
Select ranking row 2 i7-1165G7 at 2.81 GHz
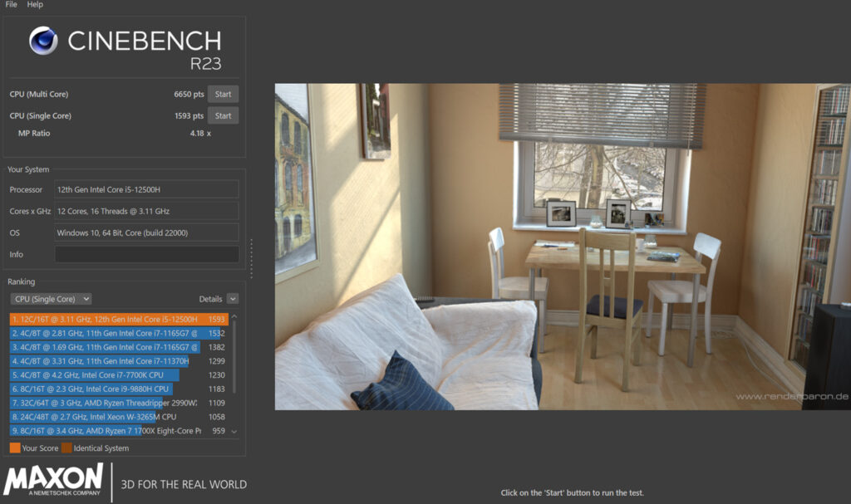click(x=119, y=333)
